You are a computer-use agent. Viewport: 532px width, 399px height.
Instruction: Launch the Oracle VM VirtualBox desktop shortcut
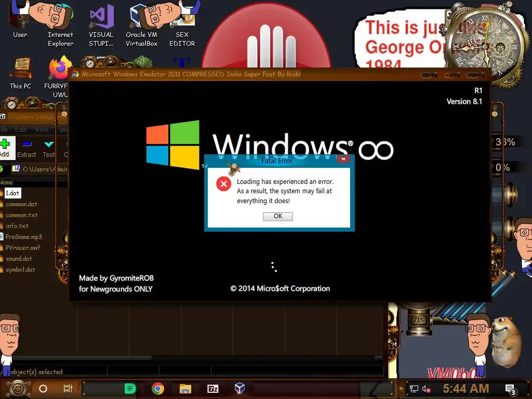tap(141, 24)
